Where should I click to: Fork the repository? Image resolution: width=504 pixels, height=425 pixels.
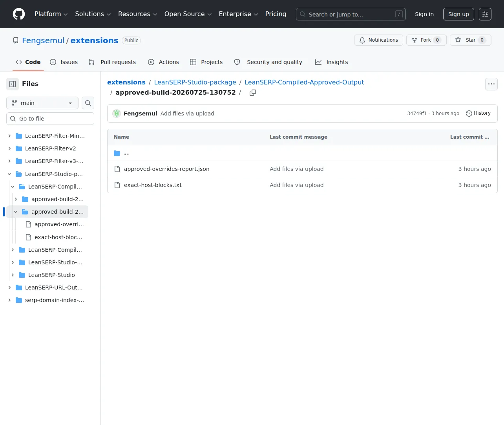pos(426,40)
